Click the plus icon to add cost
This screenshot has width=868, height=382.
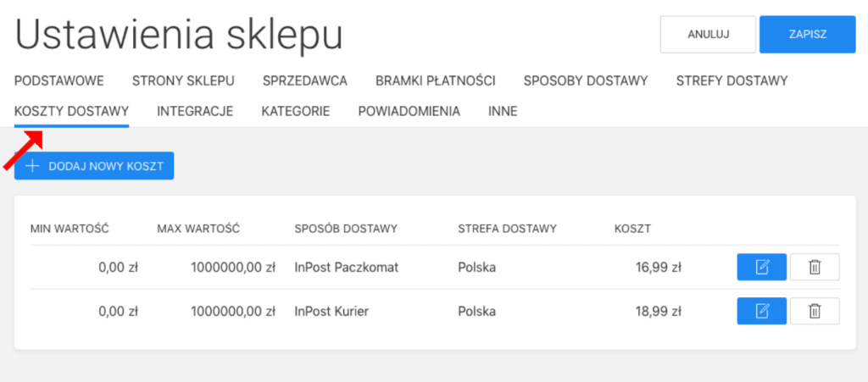click(33, 166)
